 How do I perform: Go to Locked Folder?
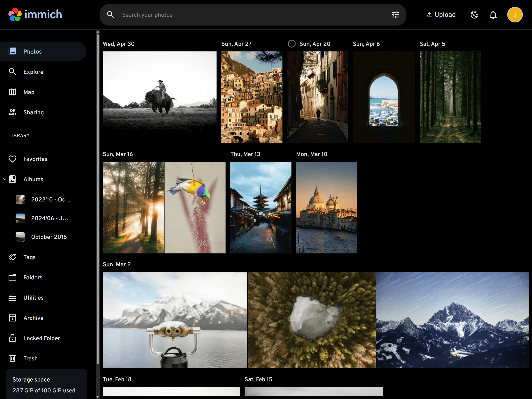(x=43, y=338)
